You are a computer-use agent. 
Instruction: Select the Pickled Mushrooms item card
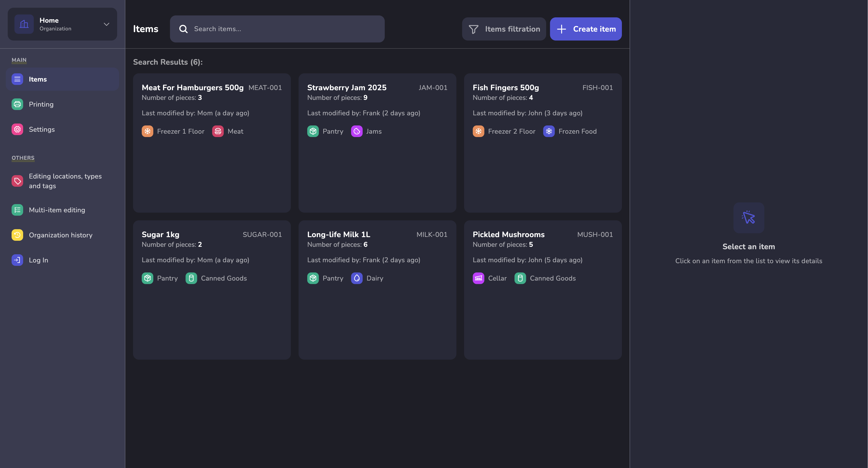click(543, 290)
